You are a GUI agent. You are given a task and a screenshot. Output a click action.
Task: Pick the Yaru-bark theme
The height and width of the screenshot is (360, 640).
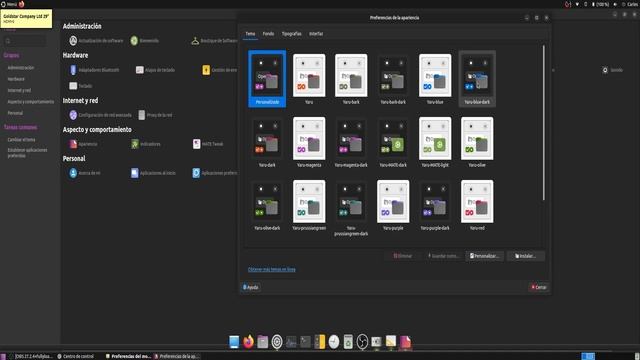[351, 79]
